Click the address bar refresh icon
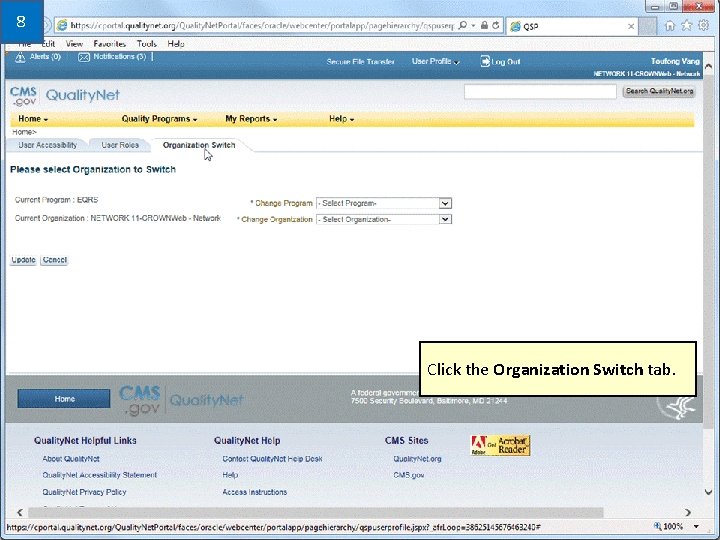 [x=495, y=25]
